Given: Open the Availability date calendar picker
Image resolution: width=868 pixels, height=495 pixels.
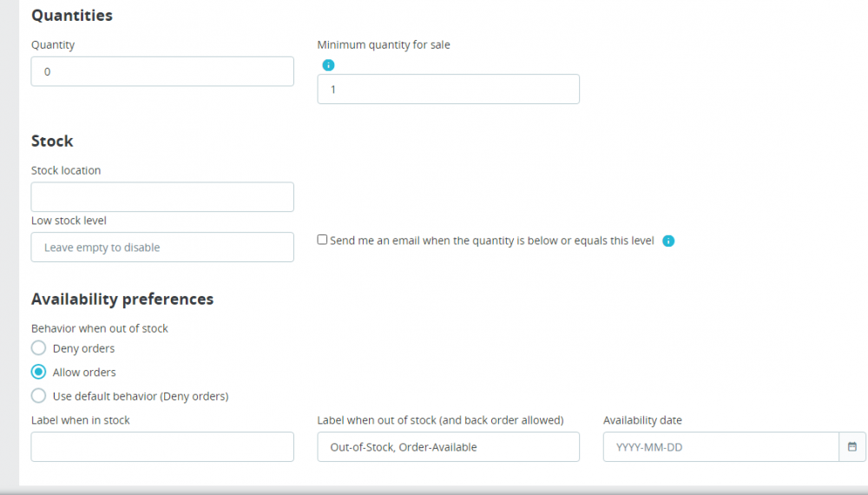Looking at the screenshot, I should pos(852,446).
